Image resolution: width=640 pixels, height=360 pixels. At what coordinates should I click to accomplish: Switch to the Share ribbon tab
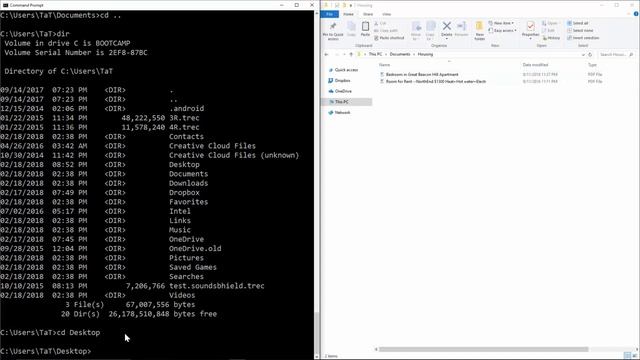368,14
